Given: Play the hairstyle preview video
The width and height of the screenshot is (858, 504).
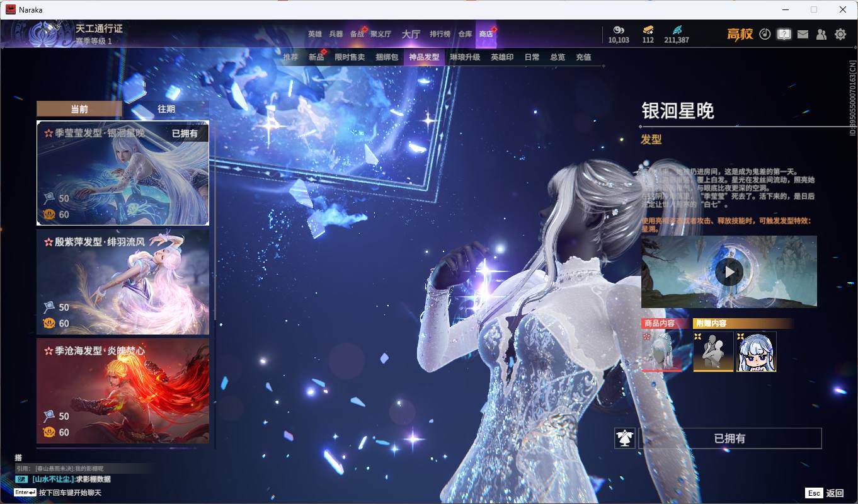Looking at the screenshot, I should click(729, 272).
